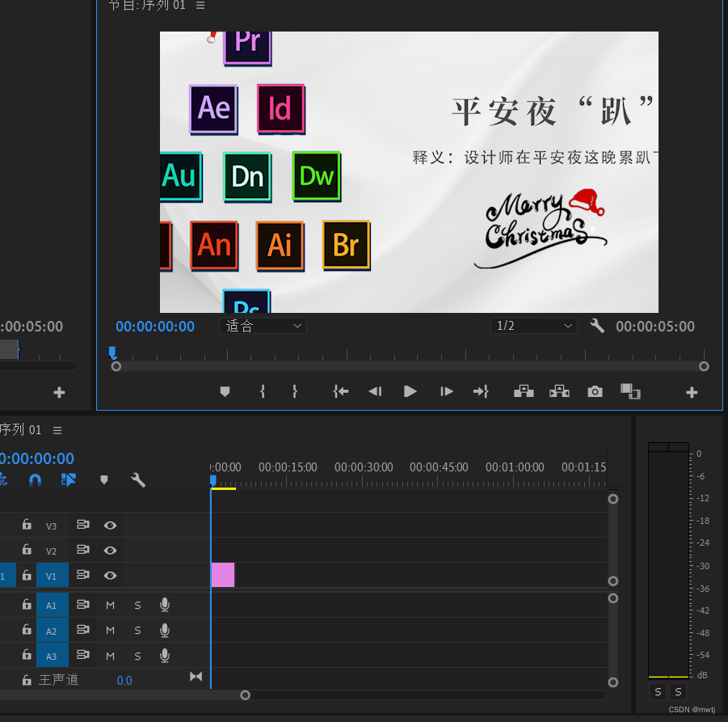Image resolution: width=728 pixels, height=722 pixels.
Task: Select the pink clip on V1
Action: point(223,575)
